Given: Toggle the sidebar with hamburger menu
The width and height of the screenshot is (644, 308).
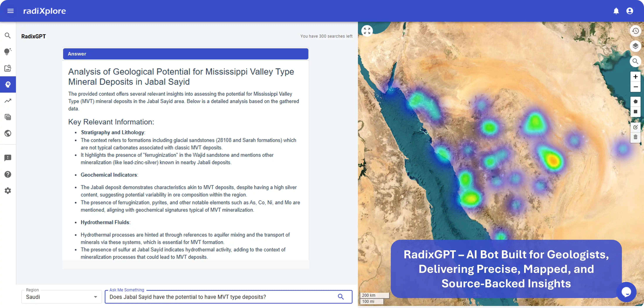Looking at the screenshot, I should pos(11,11).
